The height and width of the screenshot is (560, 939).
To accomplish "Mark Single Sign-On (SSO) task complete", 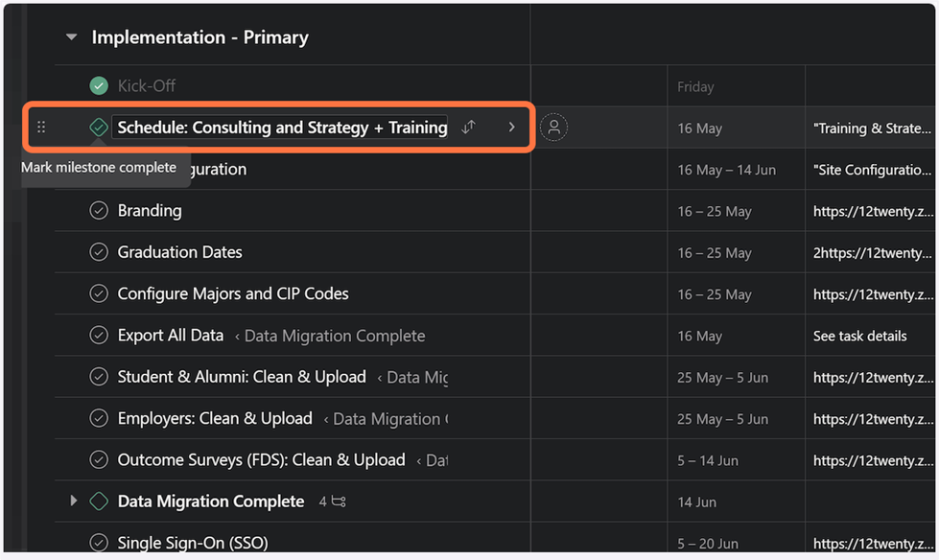I will (x=98, y=544).
